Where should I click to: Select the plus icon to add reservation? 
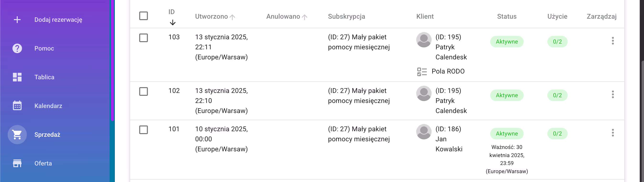coord(17,19)
